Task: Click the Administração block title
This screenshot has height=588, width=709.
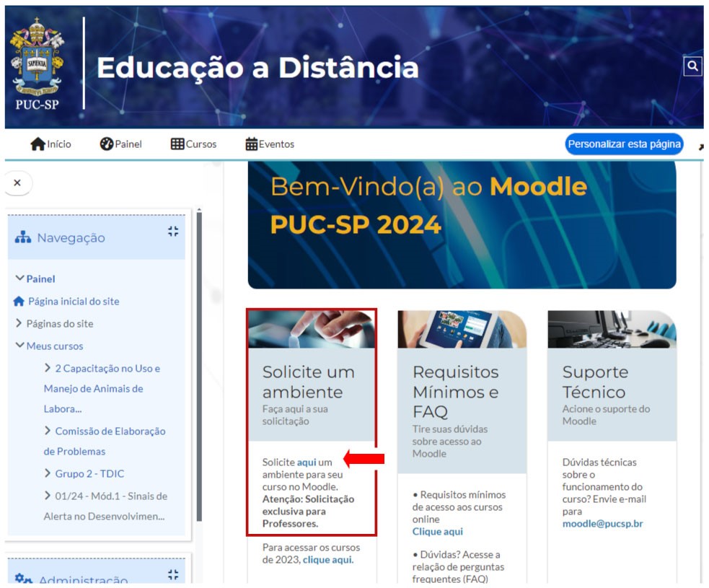Action: point(83,579)
